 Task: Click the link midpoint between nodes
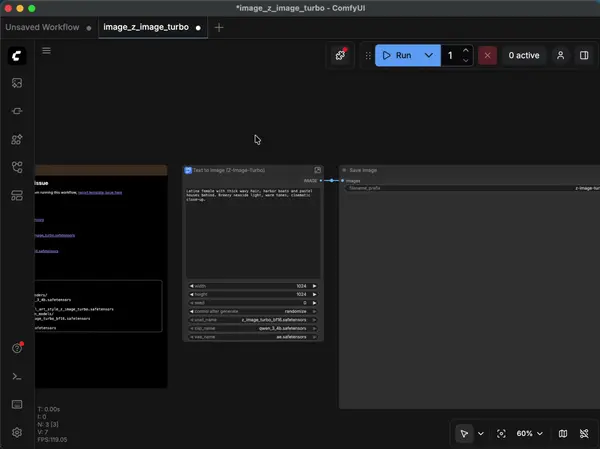pyautogui.click(x=332, y=181)
